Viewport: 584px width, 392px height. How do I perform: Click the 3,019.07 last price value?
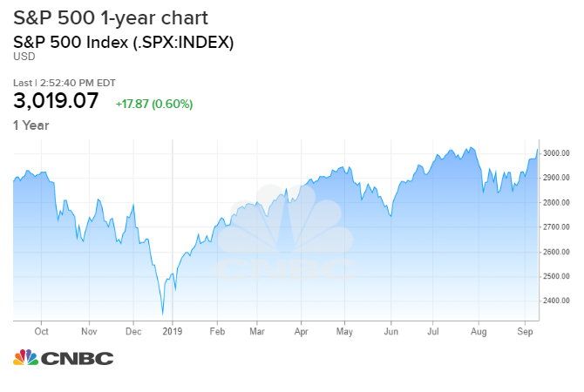(56, 102)
